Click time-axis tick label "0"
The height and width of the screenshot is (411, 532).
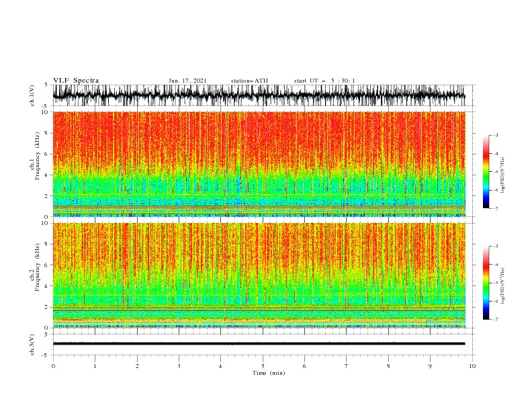(53, 366)
